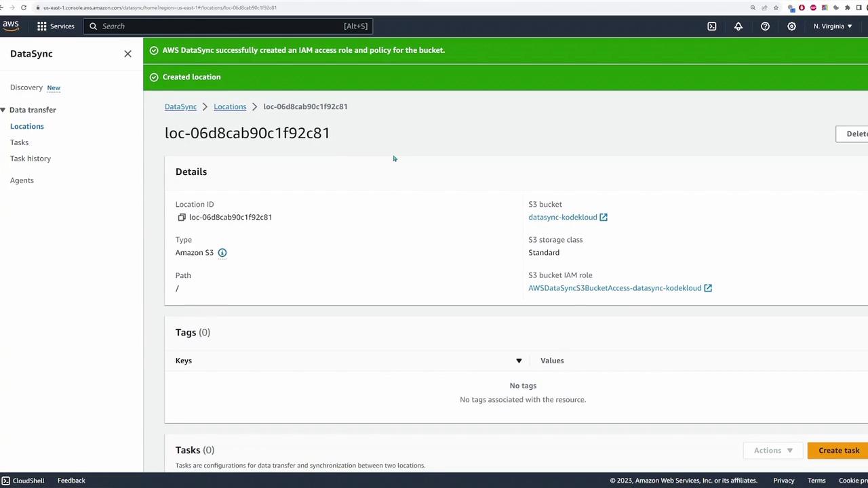Click the browser address bar URL
The height and width of the screenshot is (488, 868).
click(160, 7)
